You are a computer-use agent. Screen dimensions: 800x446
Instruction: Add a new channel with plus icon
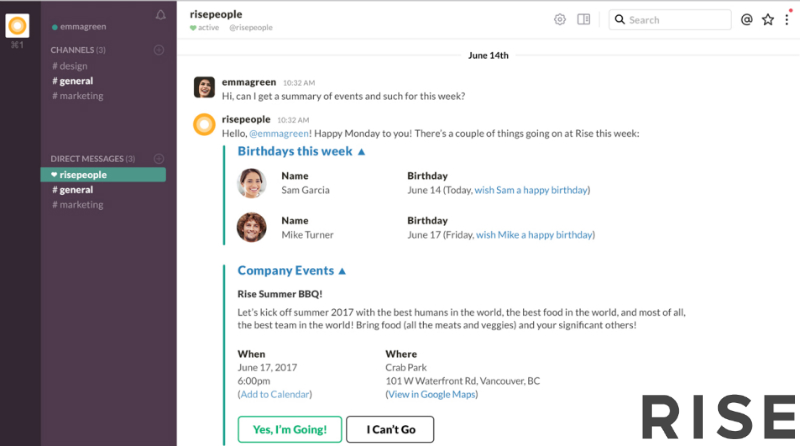[x=159, y=49]
